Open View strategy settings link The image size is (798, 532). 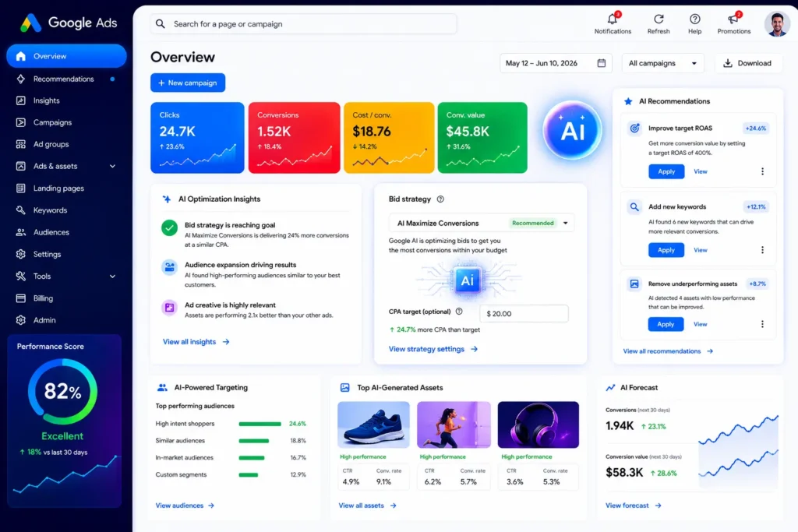click(433, 349)
